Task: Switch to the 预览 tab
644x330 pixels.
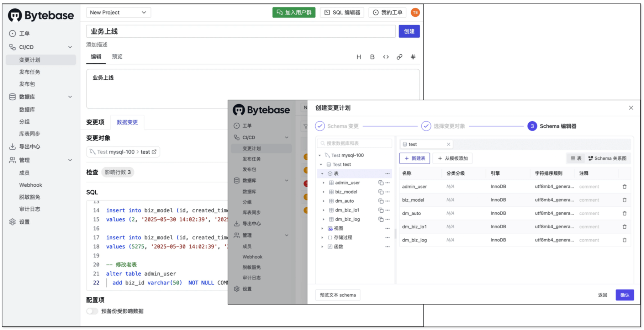Action: [x=117, y=57]
